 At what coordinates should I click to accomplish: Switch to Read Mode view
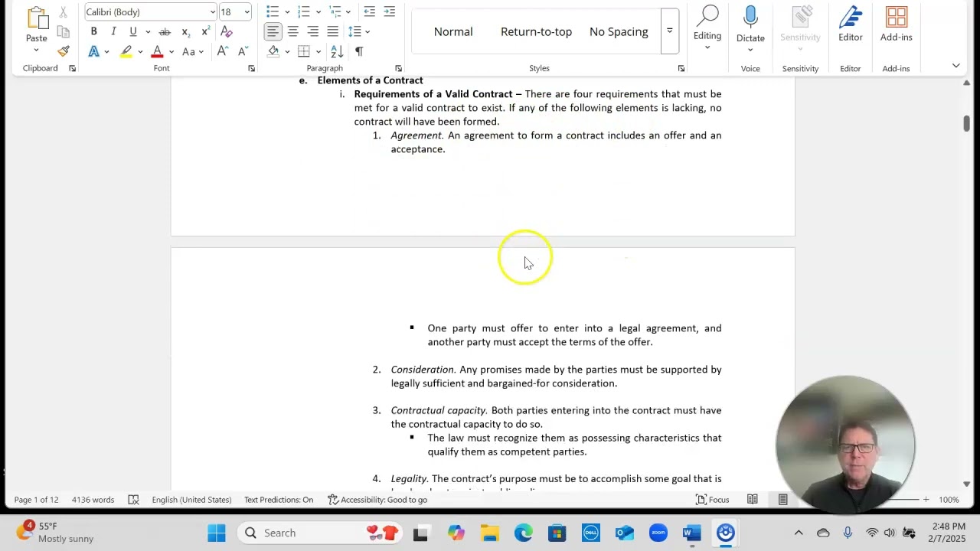pyautogui.click(x=753, y=500)
